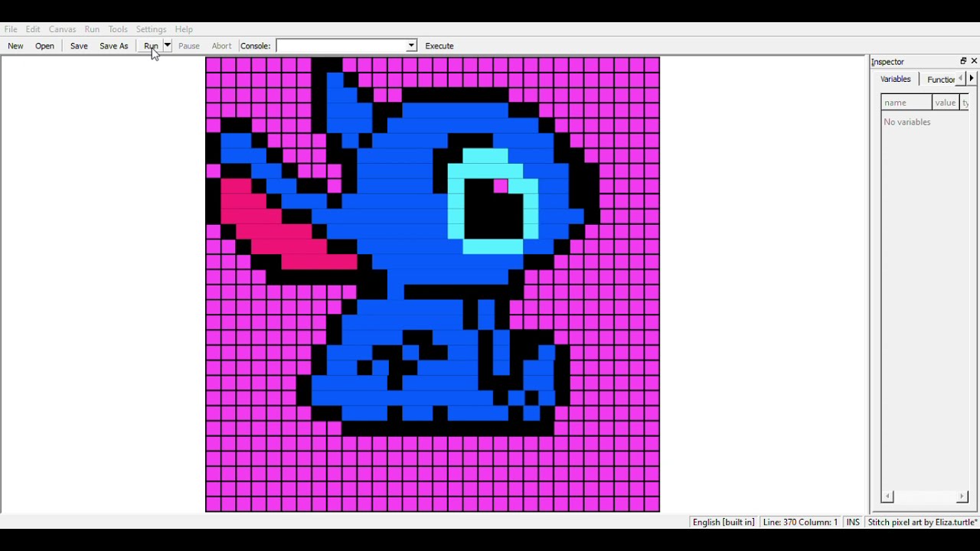
Task: Click the INS status indicator
Action: tap(853, 522)
